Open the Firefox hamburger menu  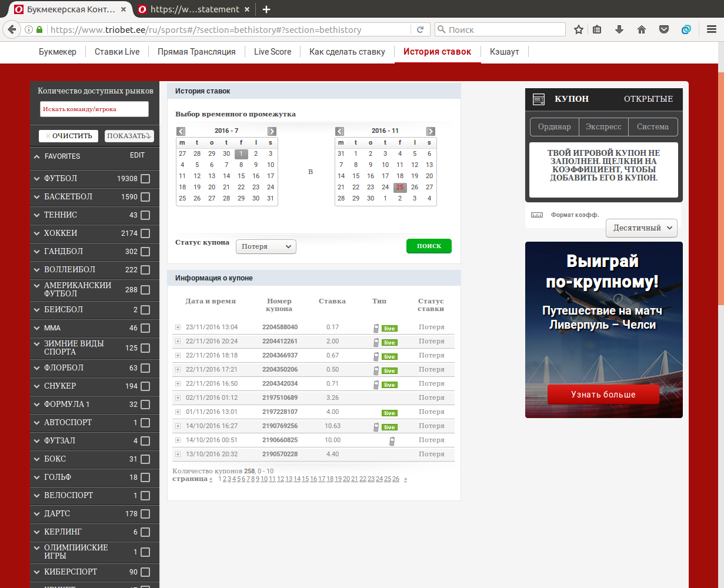pos(711,29)
